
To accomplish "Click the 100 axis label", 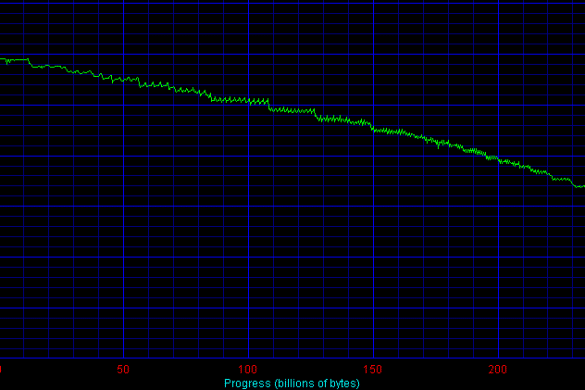I will coord(248,369).
